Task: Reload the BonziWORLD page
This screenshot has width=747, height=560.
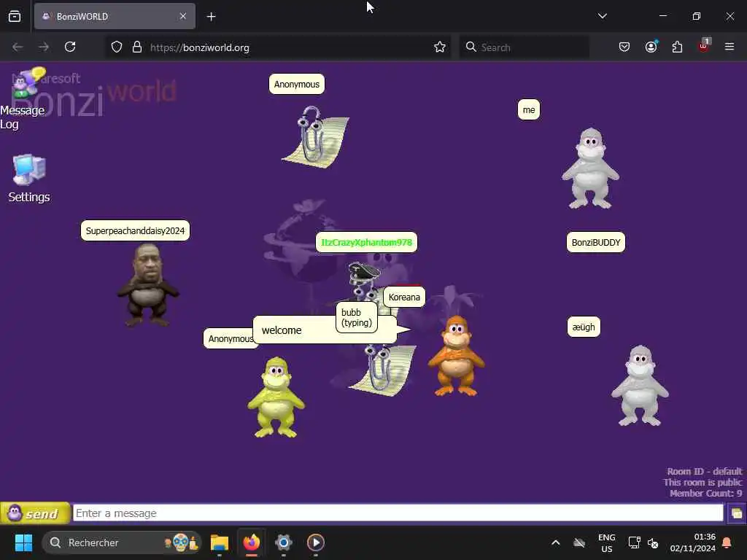Action: [70, 47]
